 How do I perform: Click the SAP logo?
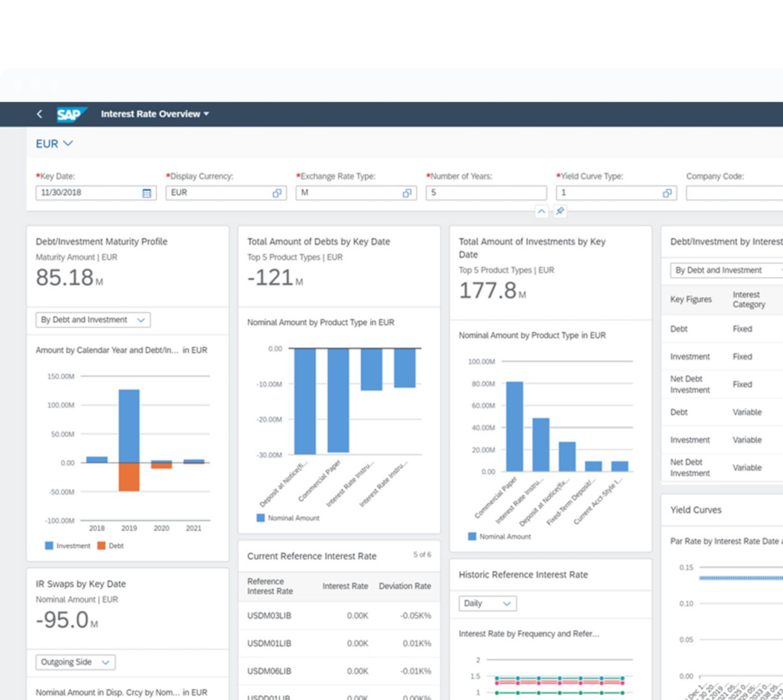(x=70, y=114)
